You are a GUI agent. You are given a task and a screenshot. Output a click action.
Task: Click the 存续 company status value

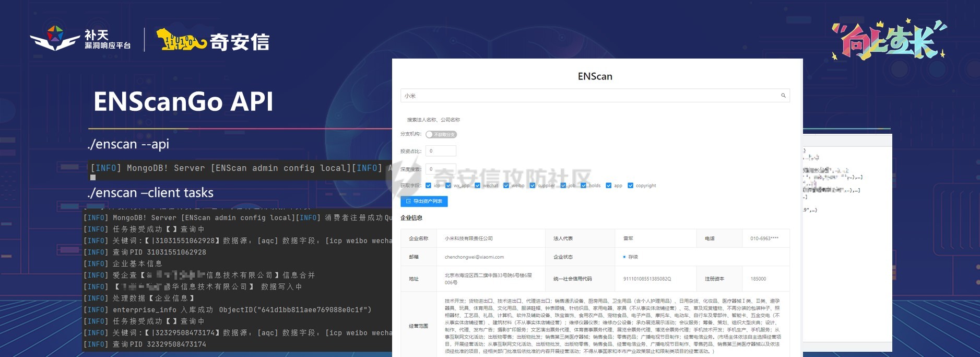click(631, 257)
